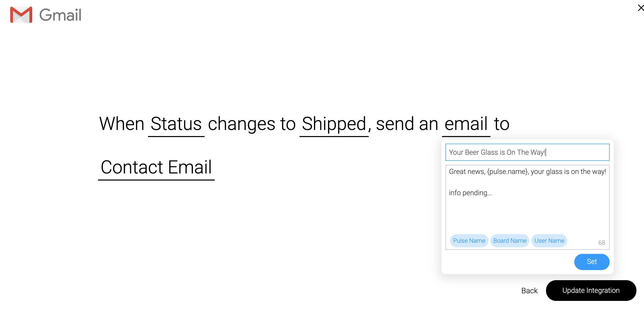
Task: Click the word 'When' in sentence
Action: pos(122,124)
